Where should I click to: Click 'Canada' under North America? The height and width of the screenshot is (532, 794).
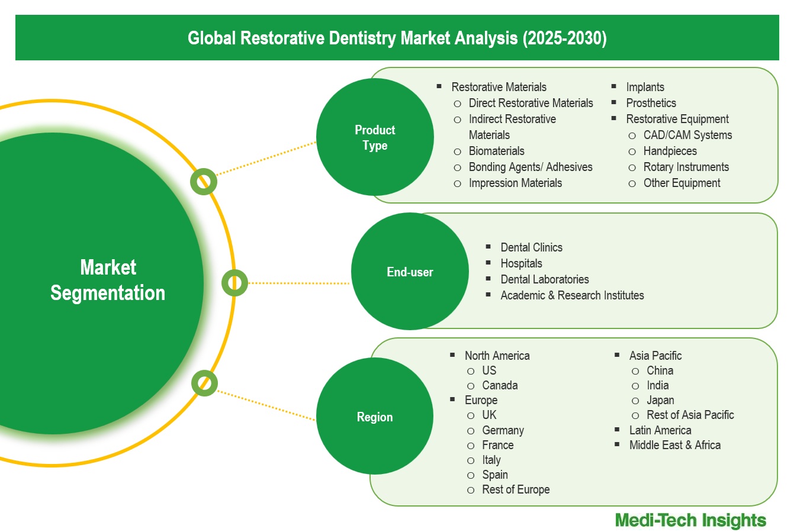tap(500, 385)
